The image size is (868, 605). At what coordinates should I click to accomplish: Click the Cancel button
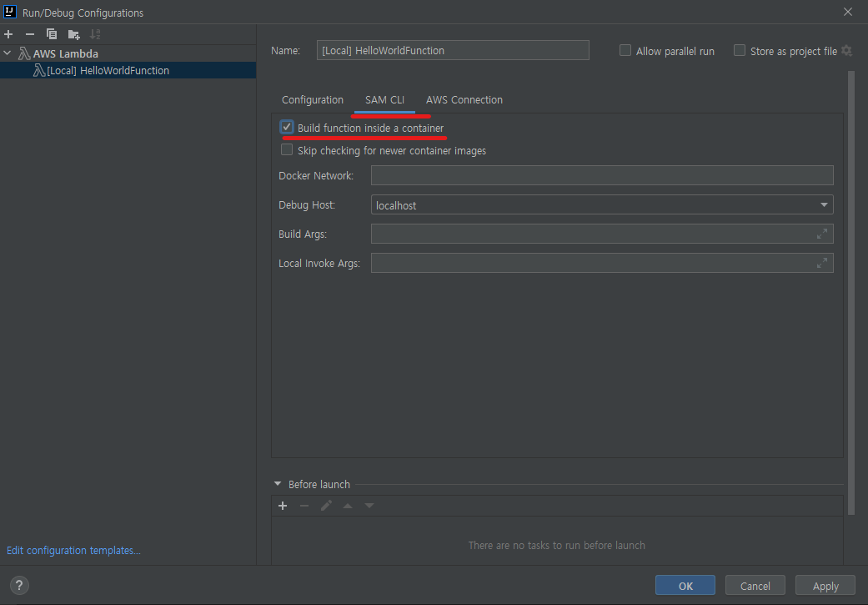click(x=755, y=586)
